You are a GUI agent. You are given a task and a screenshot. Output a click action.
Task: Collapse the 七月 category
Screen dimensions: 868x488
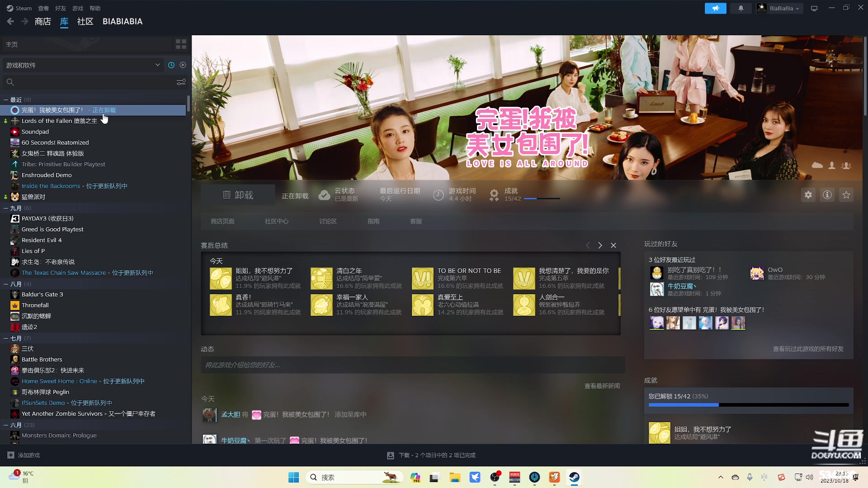click(6, 338)
